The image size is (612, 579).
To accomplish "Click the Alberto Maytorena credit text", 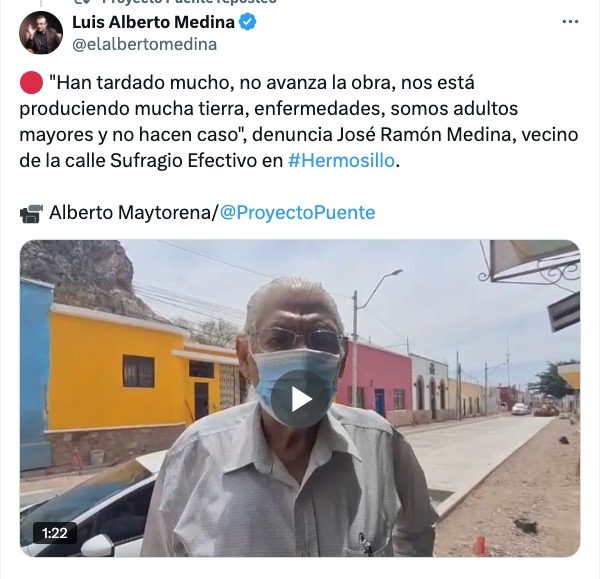I will coord(130,213).
